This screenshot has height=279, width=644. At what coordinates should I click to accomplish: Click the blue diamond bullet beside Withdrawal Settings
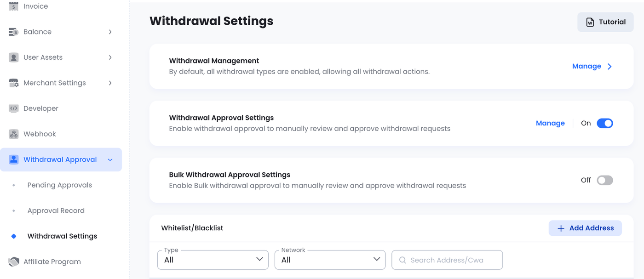14,236
